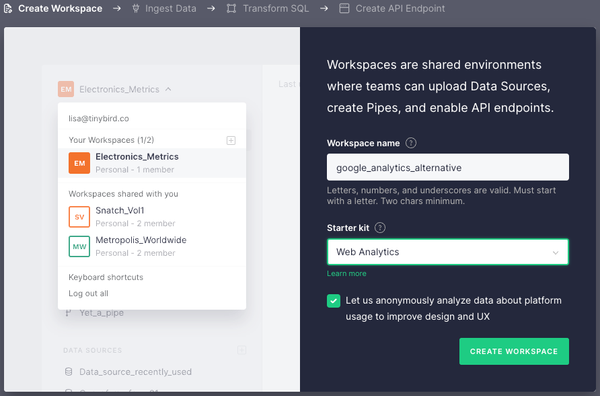
Task: Uncheck anonymous usage analysis checkbox
Action: 333,301
